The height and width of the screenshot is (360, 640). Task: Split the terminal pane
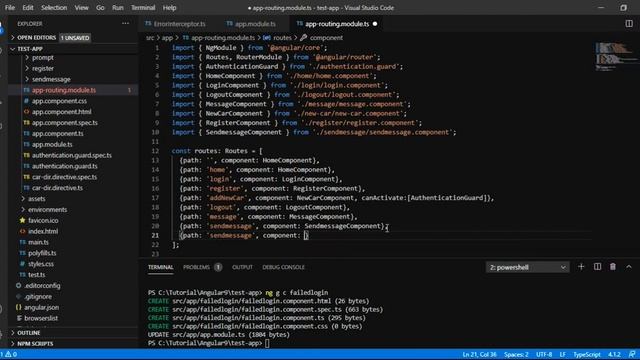pos(597,267)
